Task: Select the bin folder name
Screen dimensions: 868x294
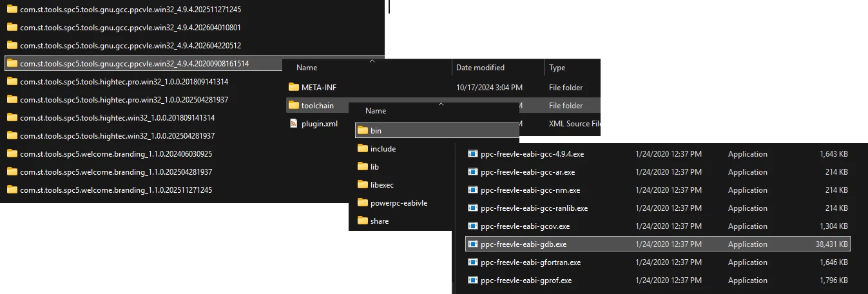Action: pos(376,130)
